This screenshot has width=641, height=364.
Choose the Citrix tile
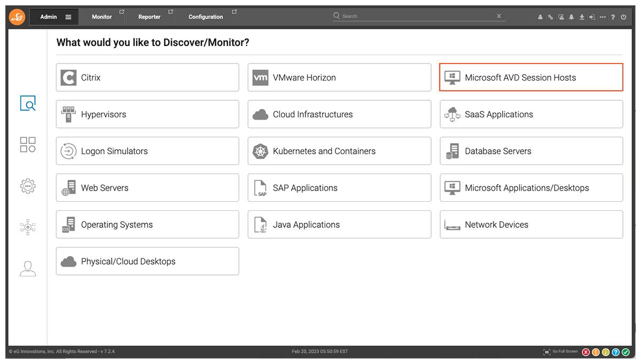pos(147,77)
